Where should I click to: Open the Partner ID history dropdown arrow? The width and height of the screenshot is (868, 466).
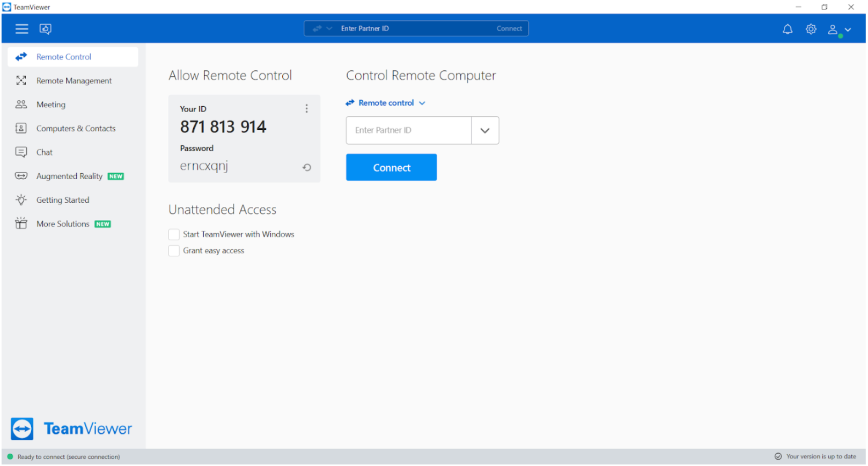pyautogui.click(x=485, y=131)
